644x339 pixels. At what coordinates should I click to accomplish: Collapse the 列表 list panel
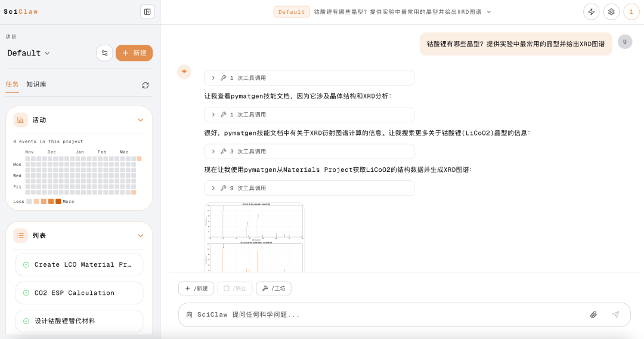141,236
